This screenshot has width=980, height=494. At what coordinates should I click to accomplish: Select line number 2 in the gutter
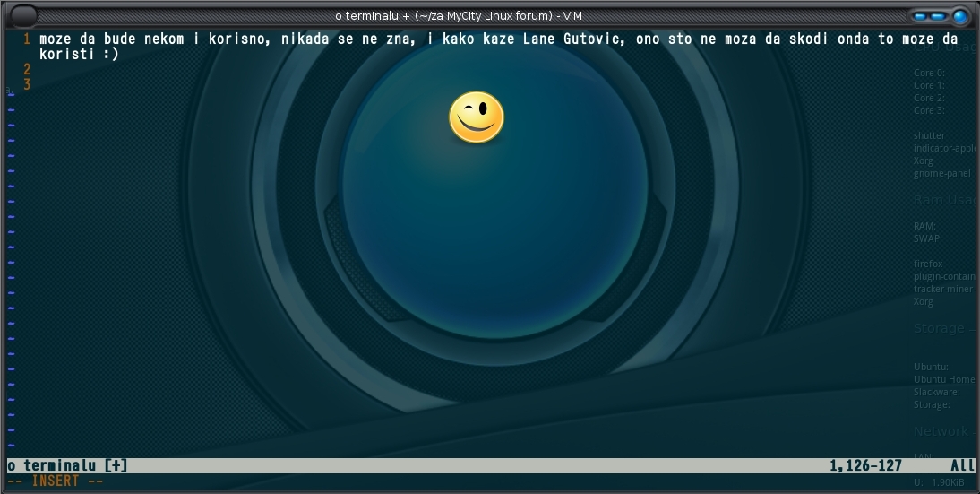(27, 69)
